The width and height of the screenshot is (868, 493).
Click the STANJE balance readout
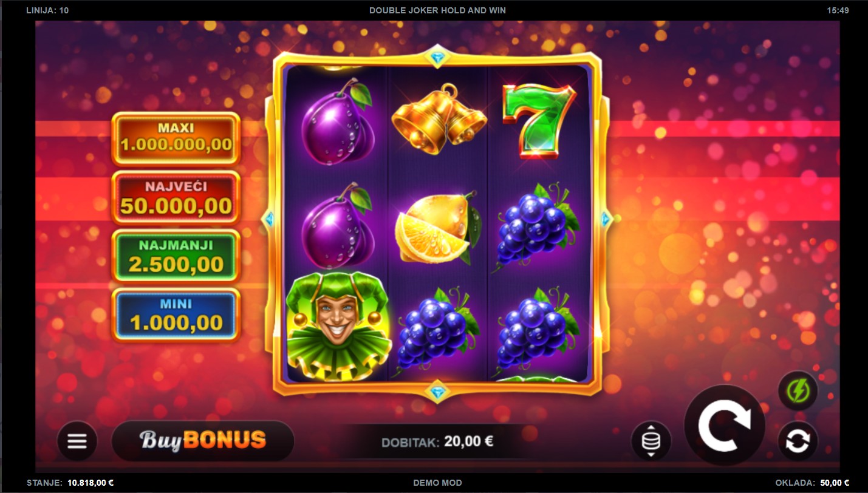click(x=70, y=483)
